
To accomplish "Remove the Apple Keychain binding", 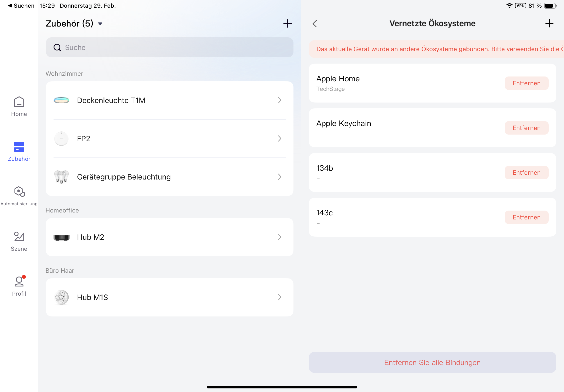I will 526,128.
